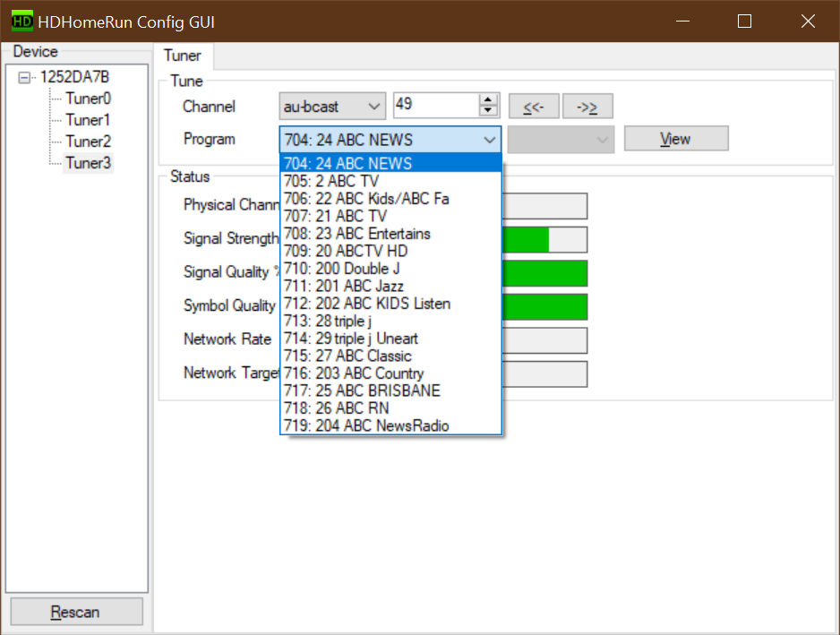Select Tuner1 in device tree
The width and height of the screenshot is (840, 635).
click(88, 120)
